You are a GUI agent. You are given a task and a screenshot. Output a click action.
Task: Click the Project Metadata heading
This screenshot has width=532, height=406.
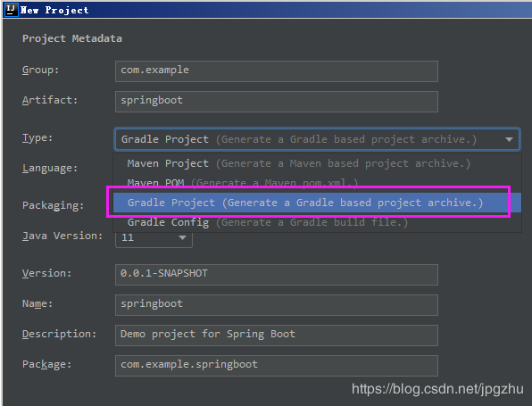coord(72,38)
